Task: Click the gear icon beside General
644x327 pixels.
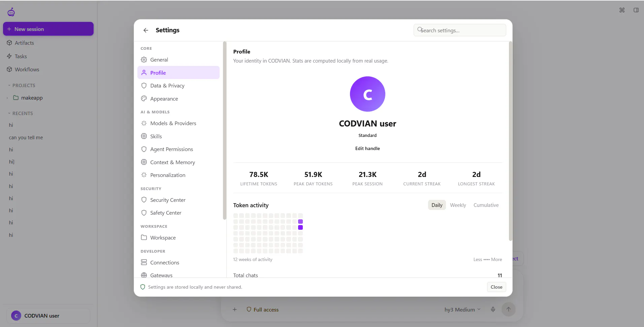Action: pyautogui.click(x=144, y=60)
